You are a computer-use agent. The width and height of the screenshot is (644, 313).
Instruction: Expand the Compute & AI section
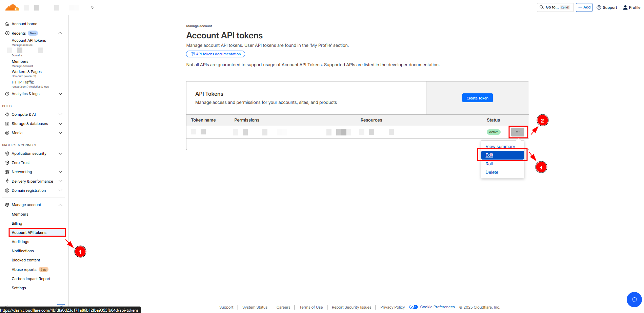[60, 114]
